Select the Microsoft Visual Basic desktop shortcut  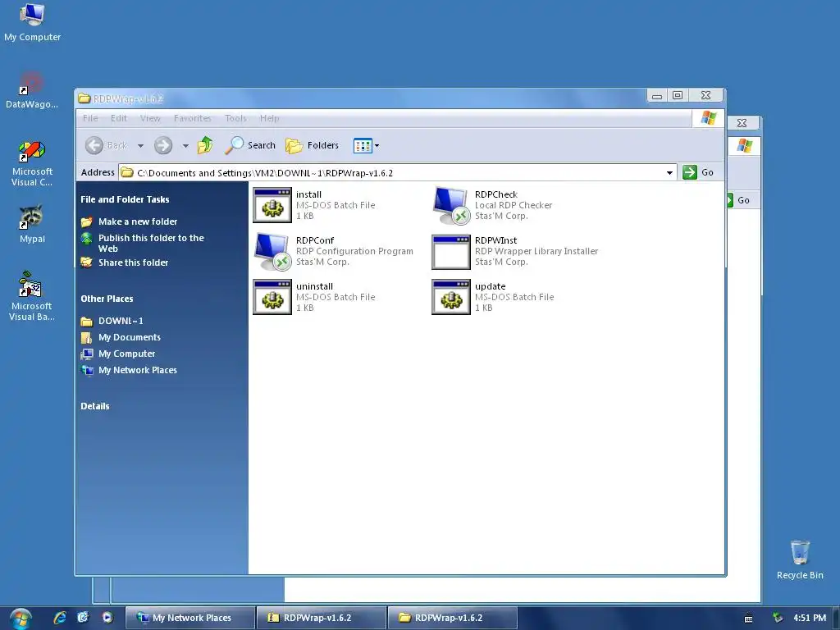[x=32, y=296]
